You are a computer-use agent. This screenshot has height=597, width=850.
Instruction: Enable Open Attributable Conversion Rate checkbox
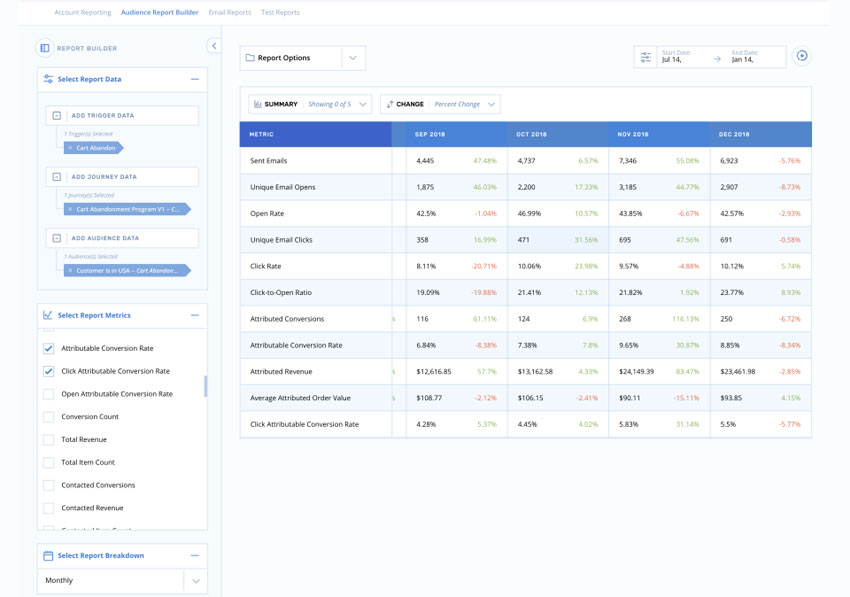tap(49, 394)
